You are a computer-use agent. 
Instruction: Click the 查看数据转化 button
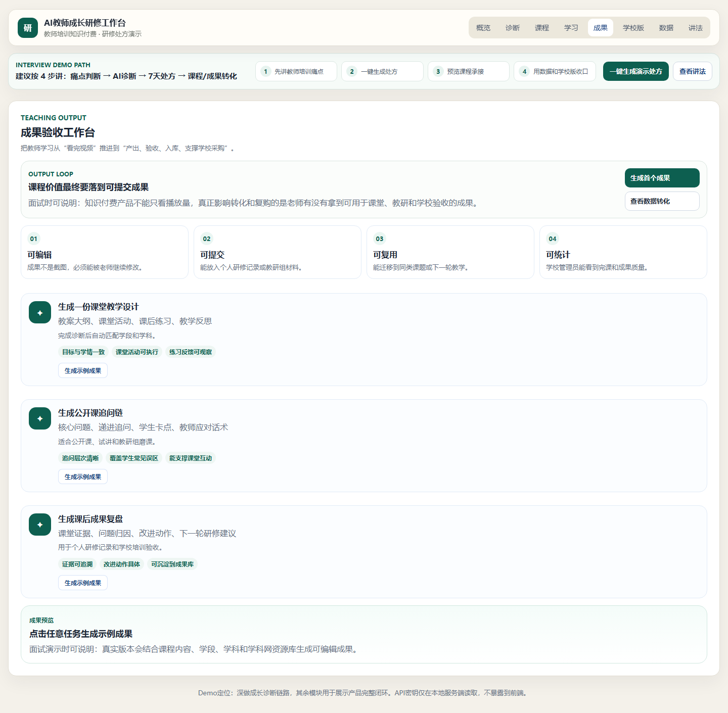662,201
